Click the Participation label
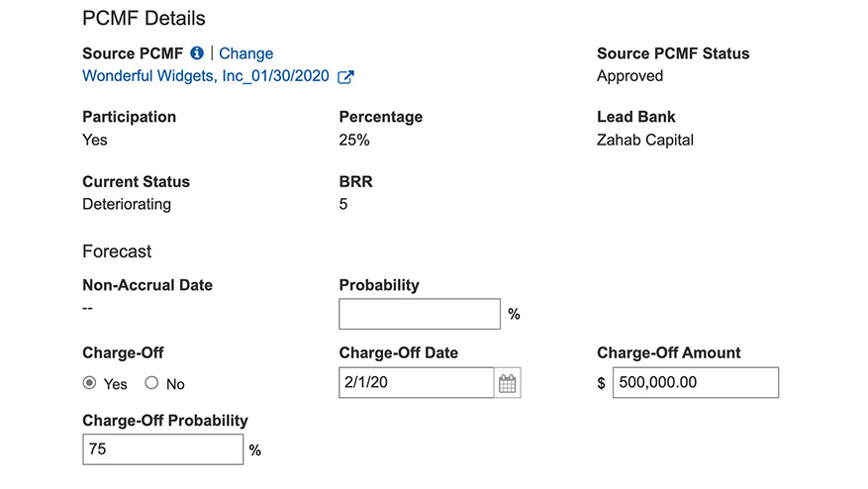Viewport: 868px width, 489px height. pos(129,117)
